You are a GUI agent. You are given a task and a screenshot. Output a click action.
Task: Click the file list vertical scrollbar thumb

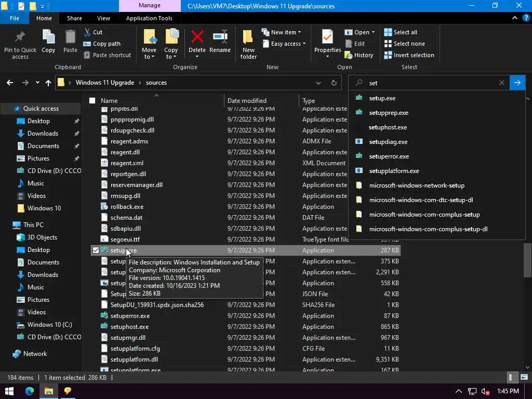[527, 260]
